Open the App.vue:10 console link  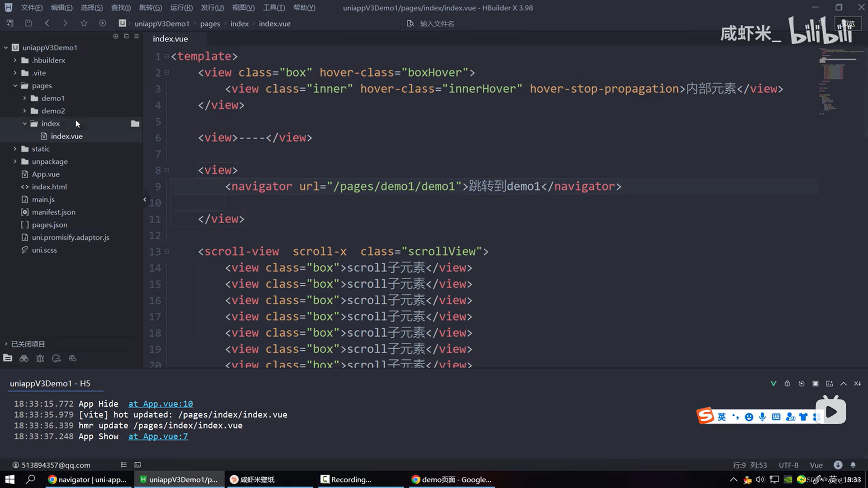(160, 404)
